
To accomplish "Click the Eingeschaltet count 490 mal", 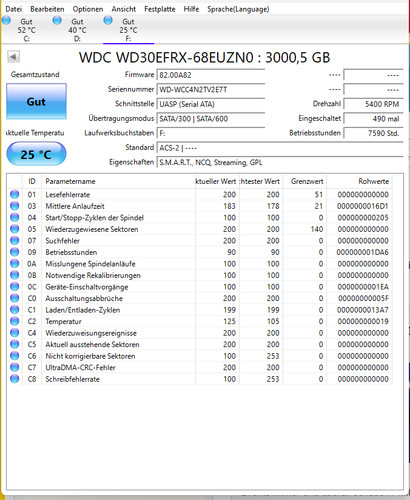I will coord(373,119).
